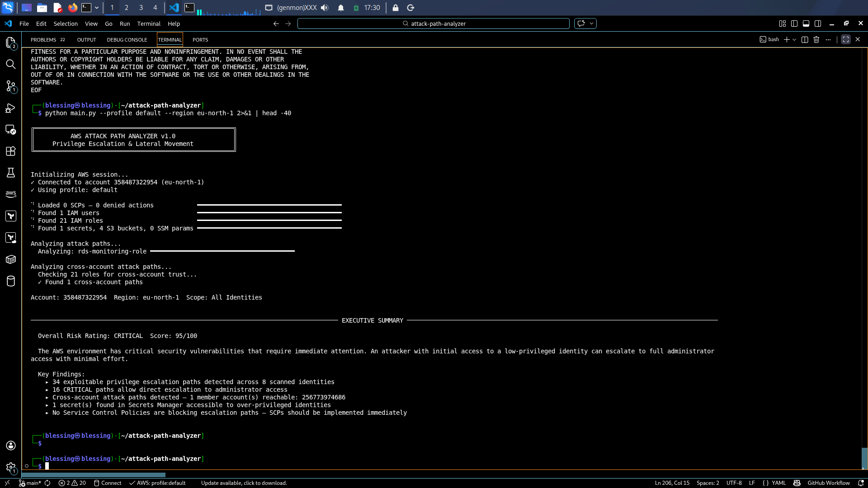868x488 pixels.
Task: Open the AWS Toolkit view
Action: (x=11, y=194)
